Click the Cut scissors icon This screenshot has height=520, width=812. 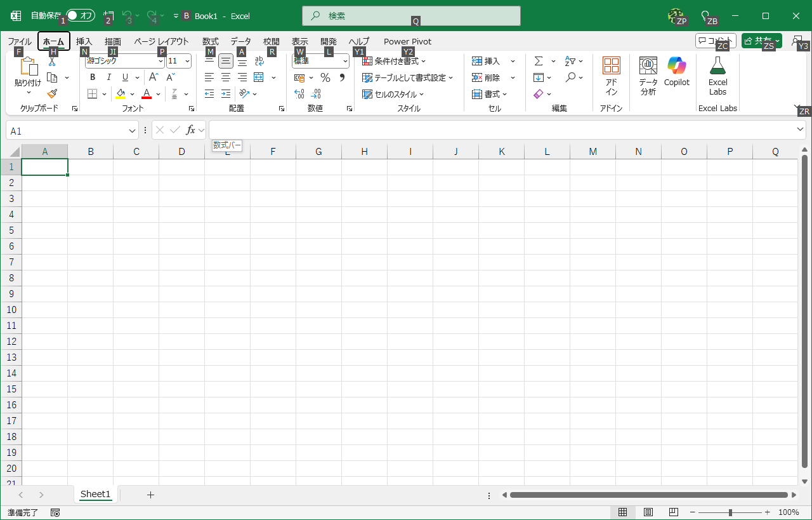click(52, 62)
